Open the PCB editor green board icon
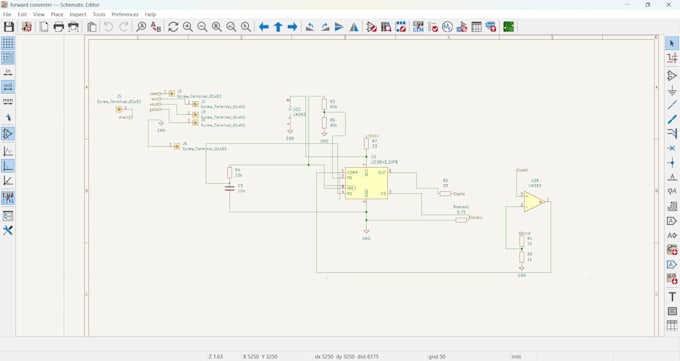The image size is (680, 361). click(508, 27)
